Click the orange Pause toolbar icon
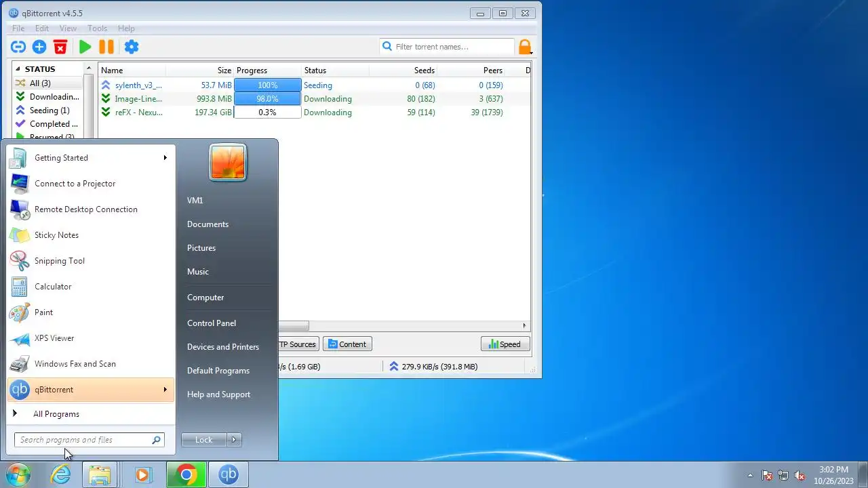The image size is (868, 488). [106, 47]
